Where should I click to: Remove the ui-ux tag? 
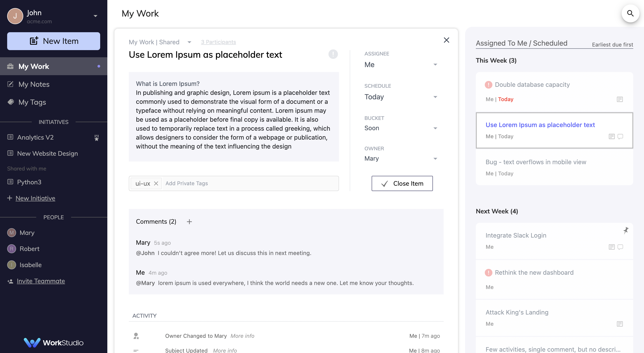click(156, 183)
